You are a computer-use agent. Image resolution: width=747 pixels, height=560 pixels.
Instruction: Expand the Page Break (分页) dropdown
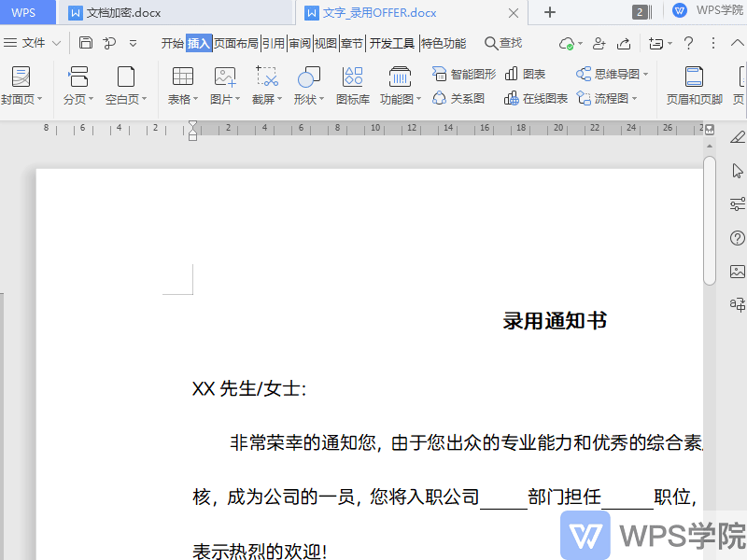point(92,99)
